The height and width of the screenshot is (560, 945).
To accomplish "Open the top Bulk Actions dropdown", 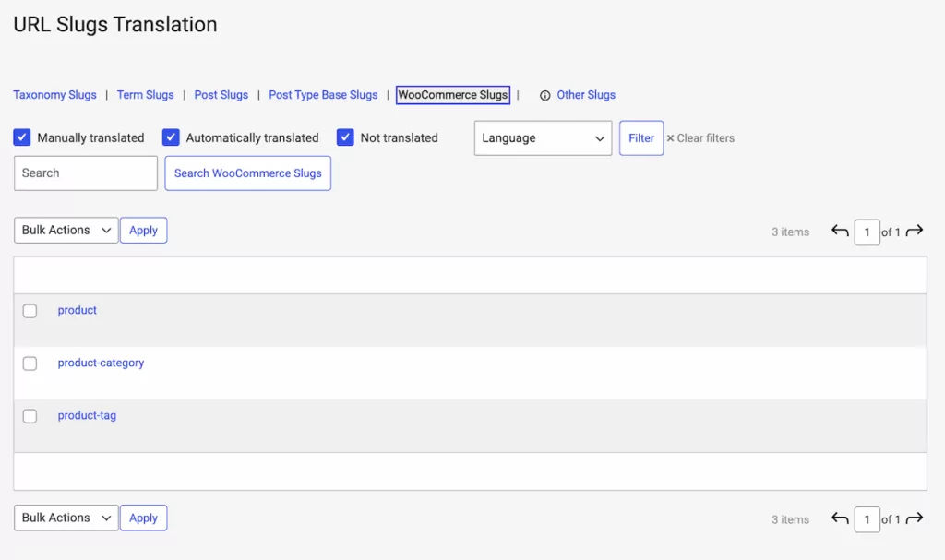I will [x=65, y=230].
